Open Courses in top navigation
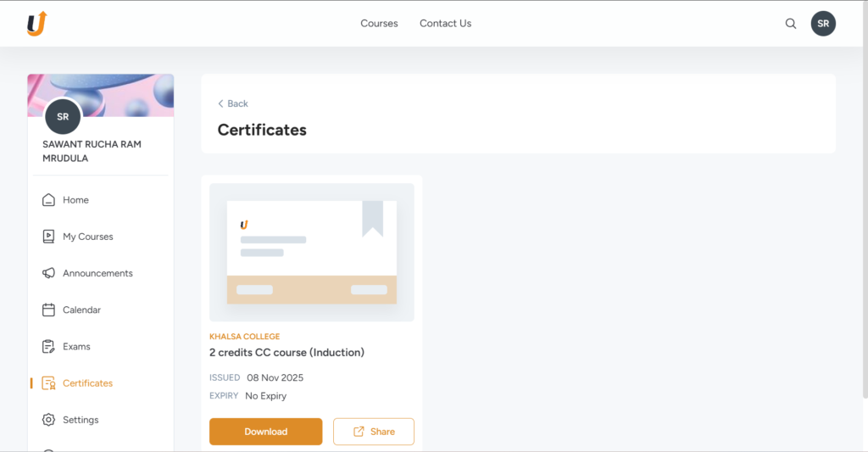The image size is (868, 452). pyautogui.click(x=379, y=24)
